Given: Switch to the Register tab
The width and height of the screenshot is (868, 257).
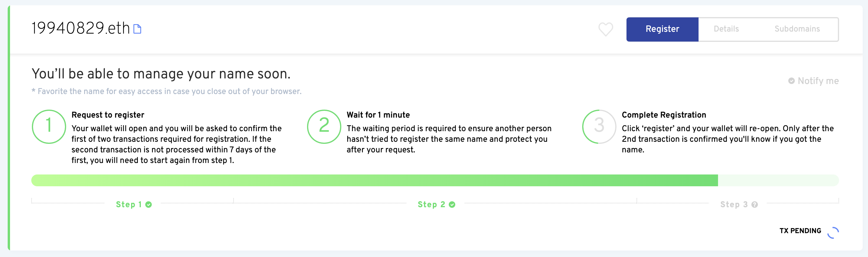Looking at the screenshot, I should click(x=662, y=29).
